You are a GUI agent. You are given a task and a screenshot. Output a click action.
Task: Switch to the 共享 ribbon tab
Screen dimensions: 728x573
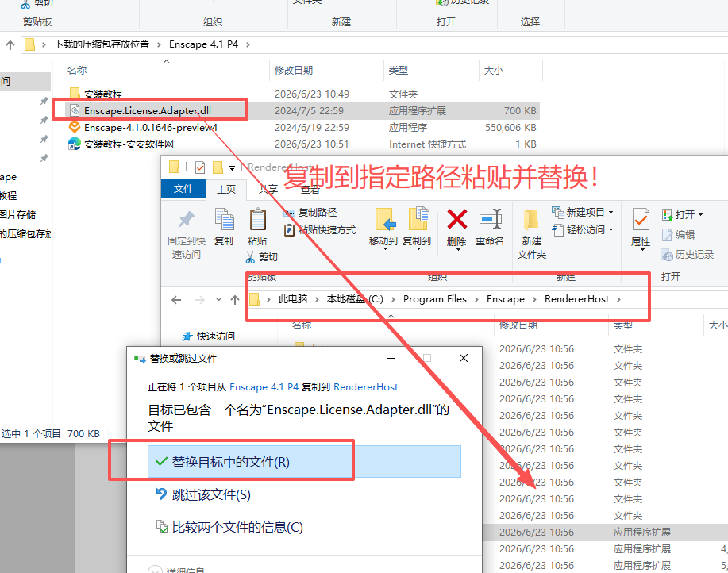point(268,190)
